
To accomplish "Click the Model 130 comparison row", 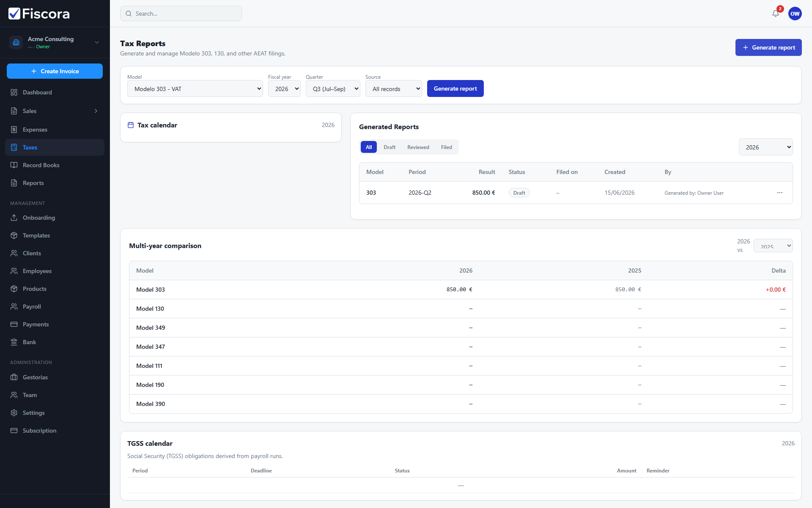I will tap(461, 309).
